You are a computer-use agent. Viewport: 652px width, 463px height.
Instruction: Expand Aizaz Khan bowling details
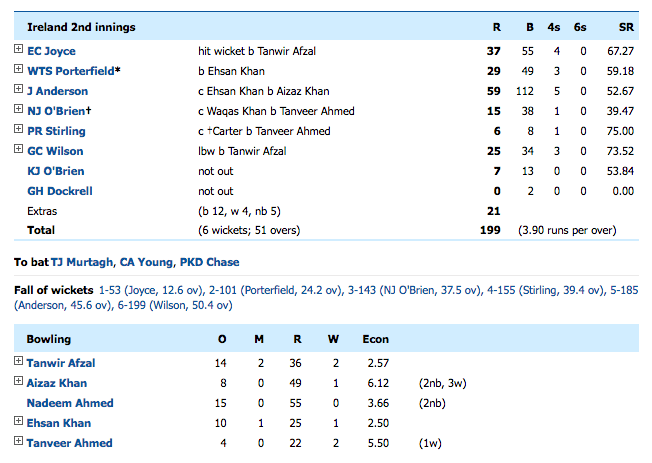[x=19, y=382]
